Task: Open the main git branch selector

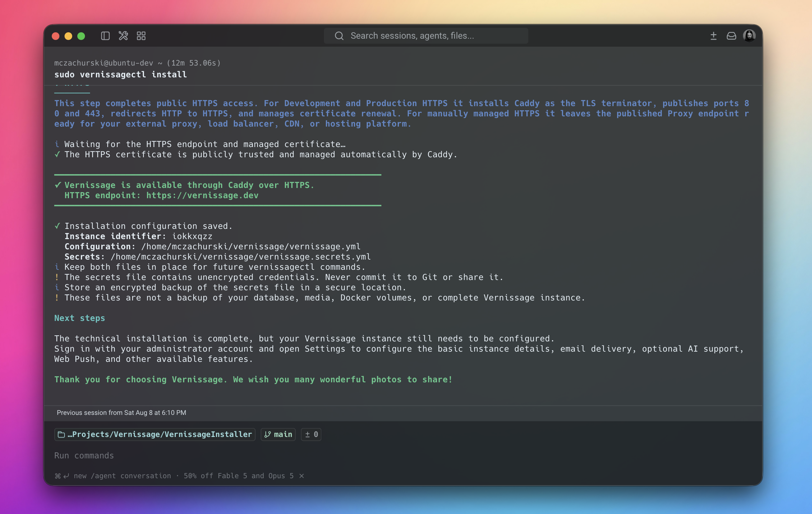Action: click(278, 434)
